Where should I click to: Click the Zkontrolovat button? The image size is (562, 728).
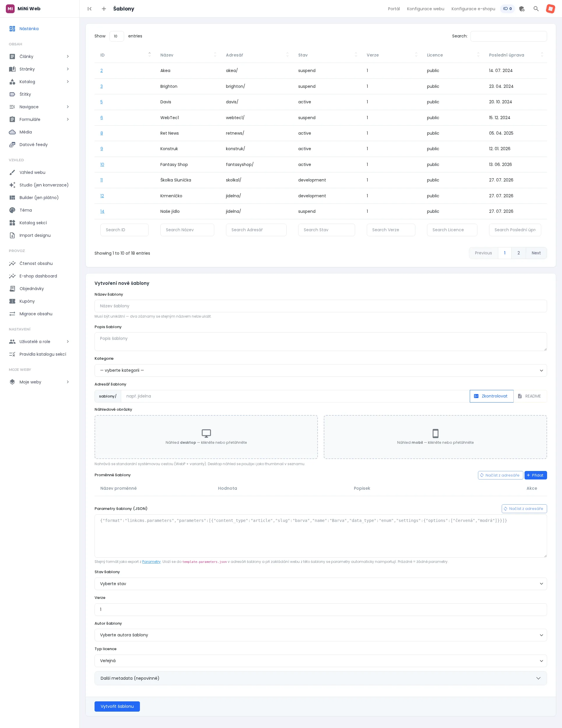pos(491,396)
